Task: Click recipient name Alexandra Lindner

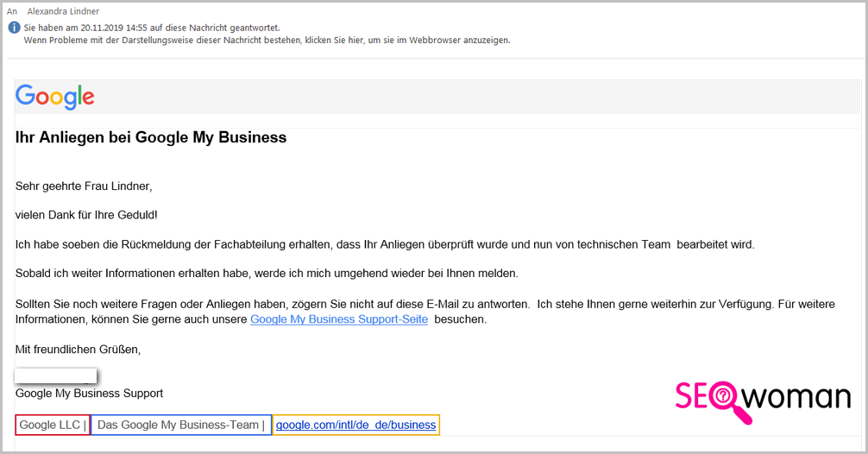Action: click(x=63, y=11)
